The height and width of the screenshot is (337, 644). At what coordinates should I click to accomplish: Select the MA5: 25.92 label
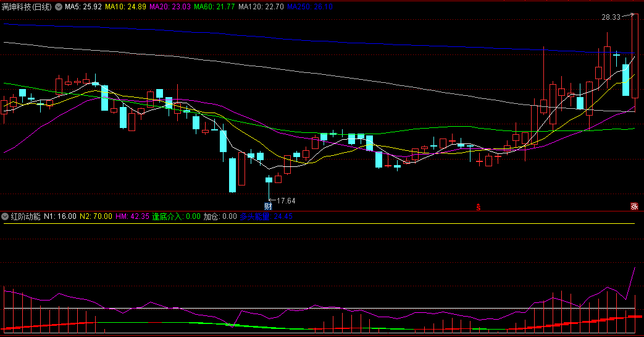(83, 7)
